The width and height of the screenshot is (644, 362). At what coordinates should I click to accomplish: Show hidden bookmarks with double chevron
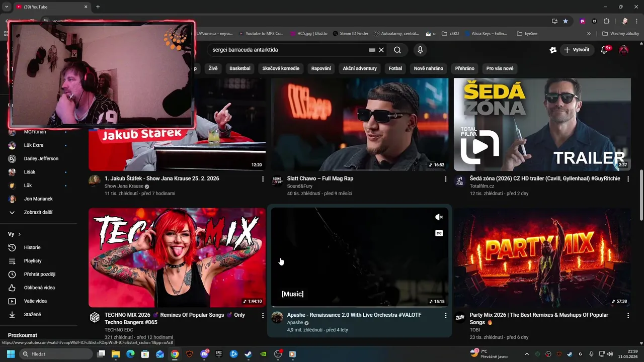click(x=589, y=34)
